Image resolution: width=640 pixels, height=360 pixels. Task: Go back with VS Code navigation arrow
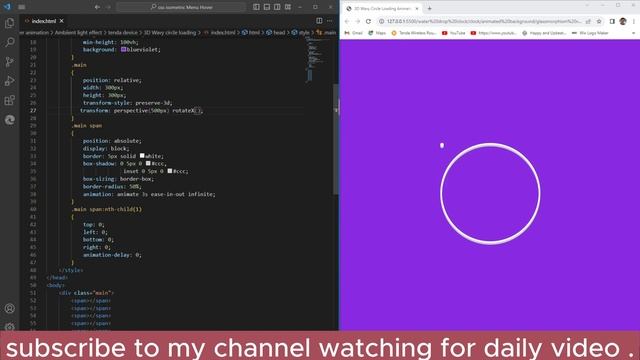pyautogui.click(x=97, y=7)
